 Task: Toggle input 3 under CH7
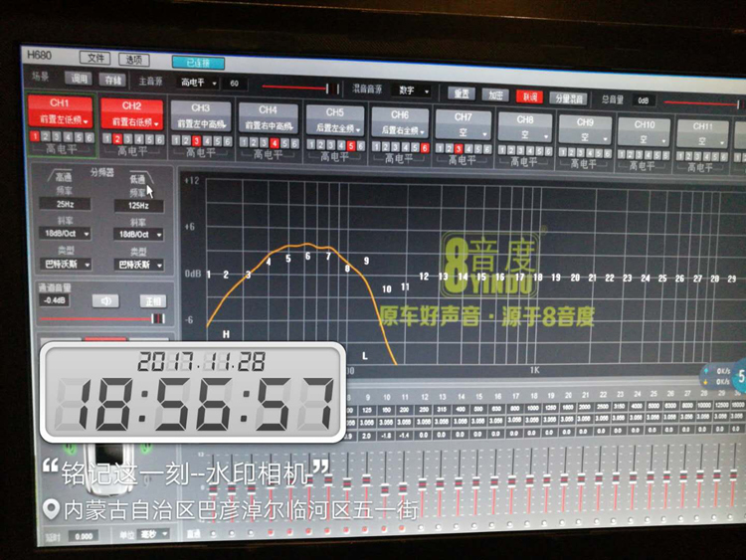[x=459, y=148]
